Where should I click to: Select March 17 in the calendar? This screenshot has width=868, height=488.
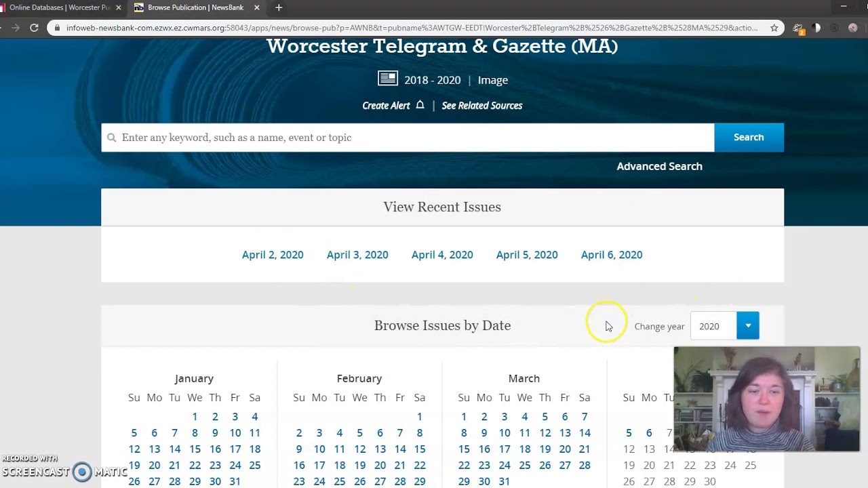(x=505, y=449)
